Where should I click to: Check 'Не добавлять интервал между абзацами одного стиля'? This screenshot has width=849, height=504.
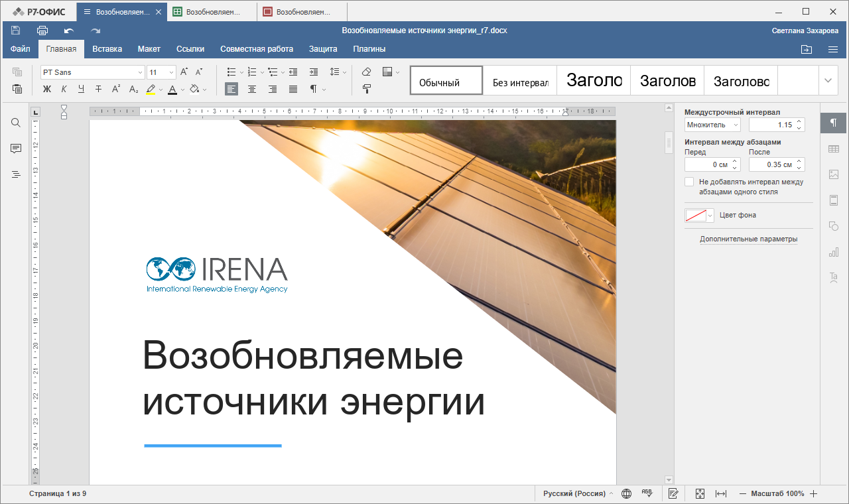point(689,181)
